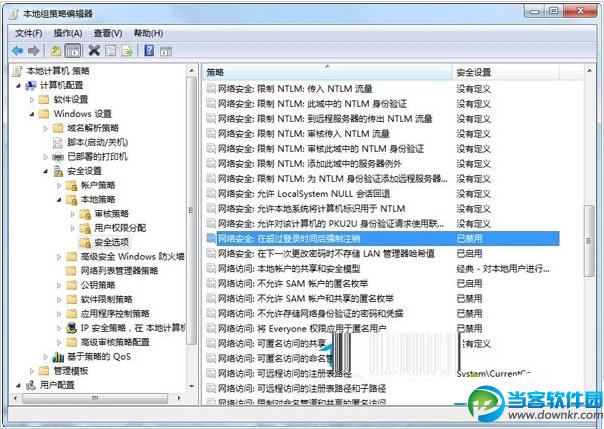The width and height of the screenshot is (604, 429).
Task: Select 应用程序控制策略 in the tree
Action: coord(115,314)
